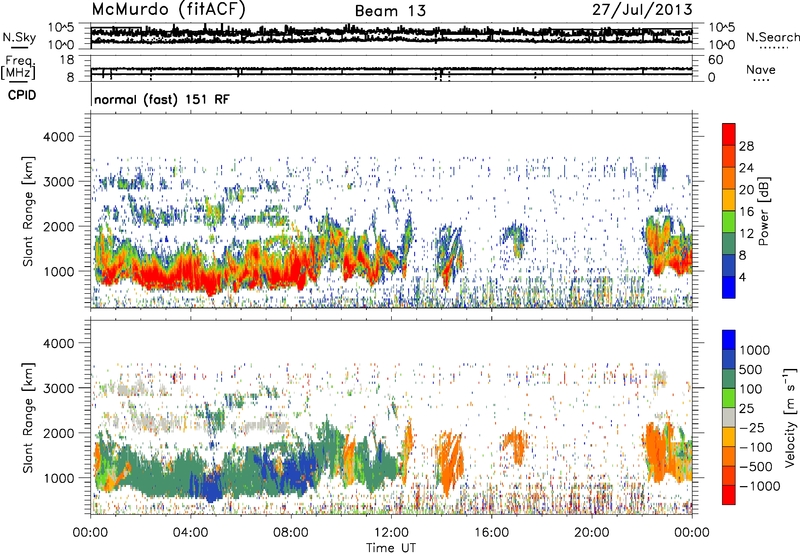Viewport: 800px width, 554px height.
Task: Click the frequency trace in Freq panel
Action: 391,68
